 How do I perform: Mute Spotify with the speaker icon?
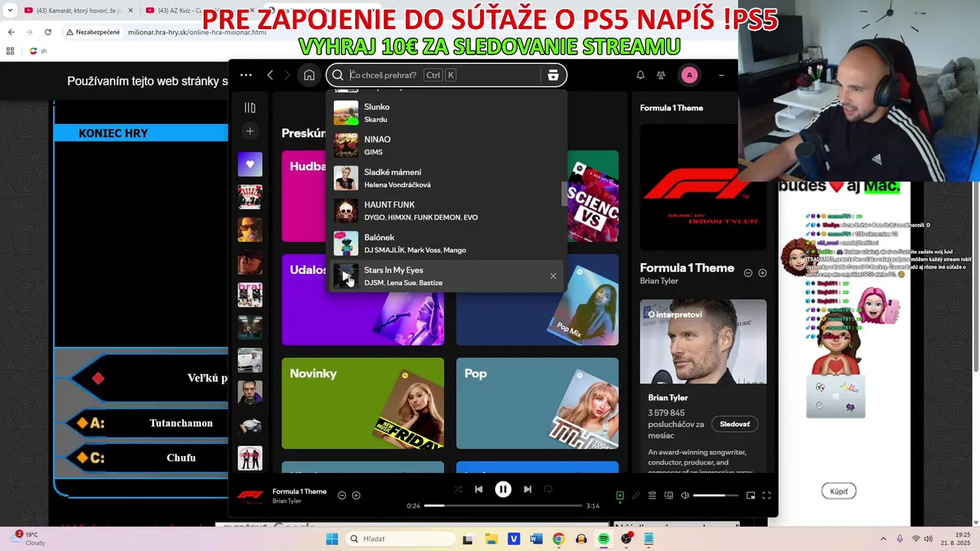click(x=685, y=496)
